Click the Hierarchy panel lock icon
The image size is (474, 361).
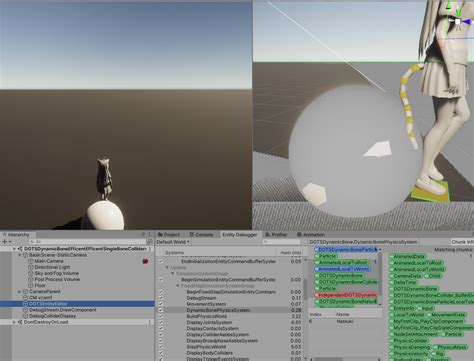coord(144,235)
